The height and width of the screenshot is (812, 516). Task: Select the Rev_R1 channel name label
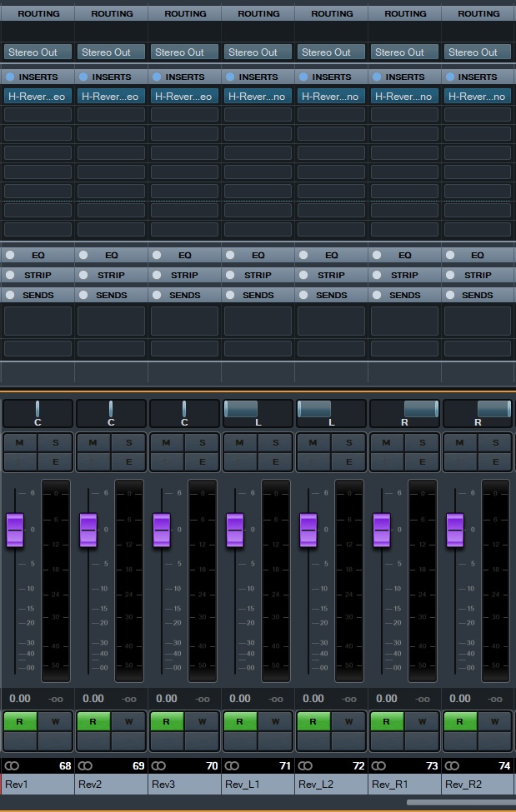click(x=404, y=784)
